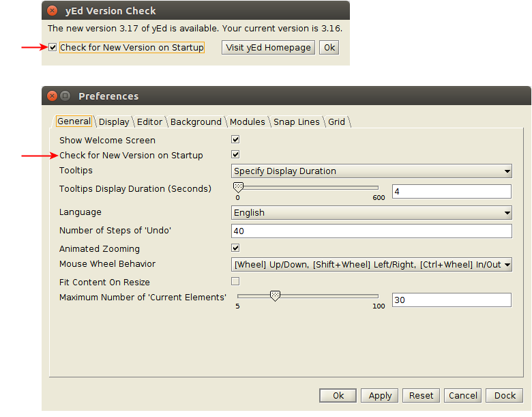
Task: Click the Dock button
Action: 505,396
